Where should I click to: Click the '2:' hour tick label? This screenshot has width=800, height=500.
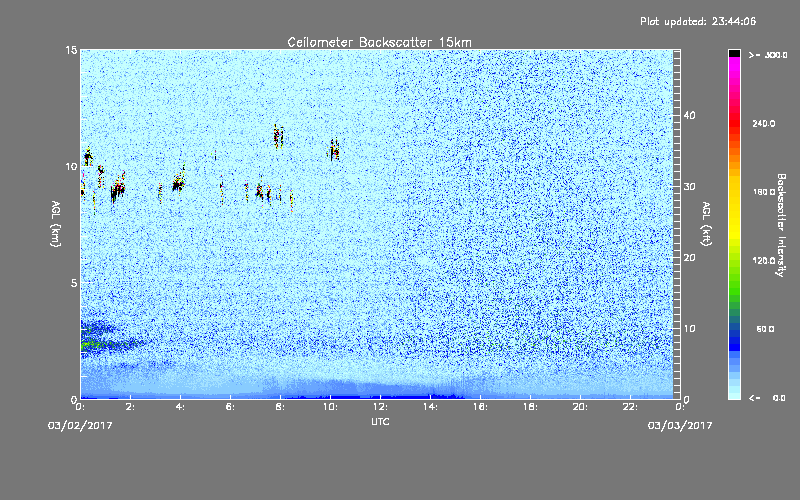131,407
